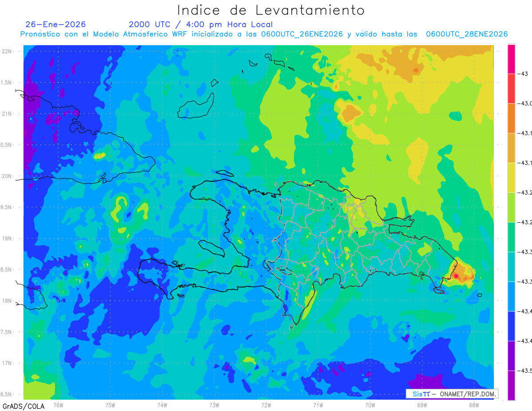This screenshot has height=411, width=532.
Task: Click the "SisTT - ONAMET/REP.DOM." label box
Action: (452, 394)
